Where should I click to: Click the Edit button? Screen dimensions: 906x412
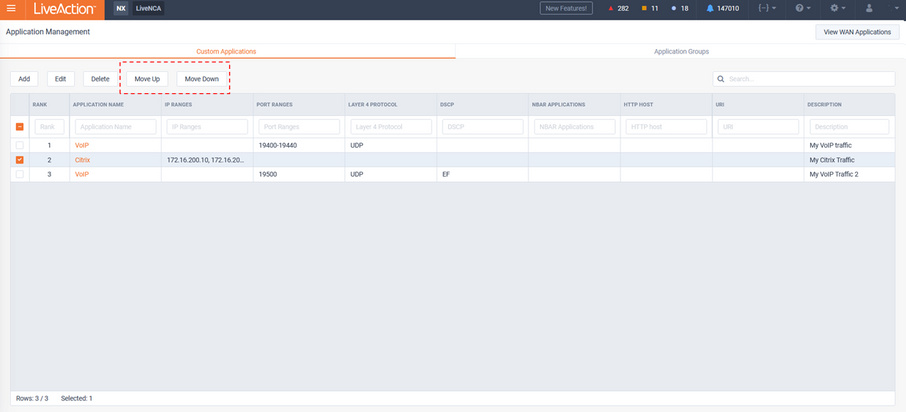61,79
